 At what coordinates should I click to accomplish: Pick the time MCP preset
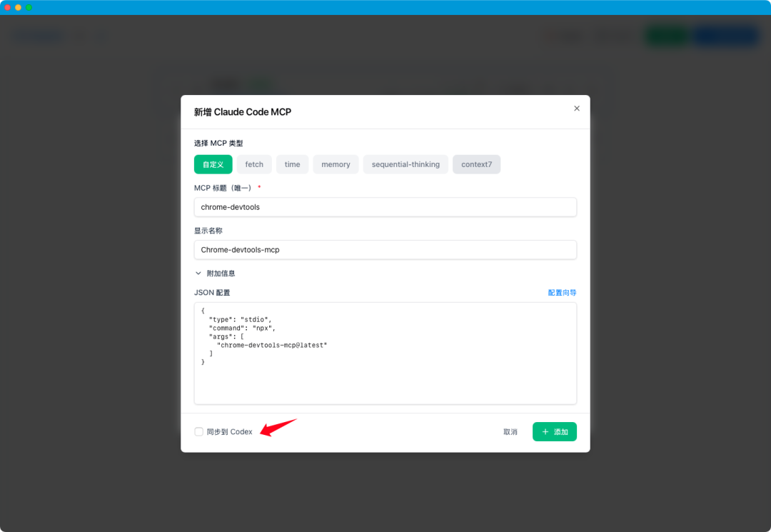(292, 164)
